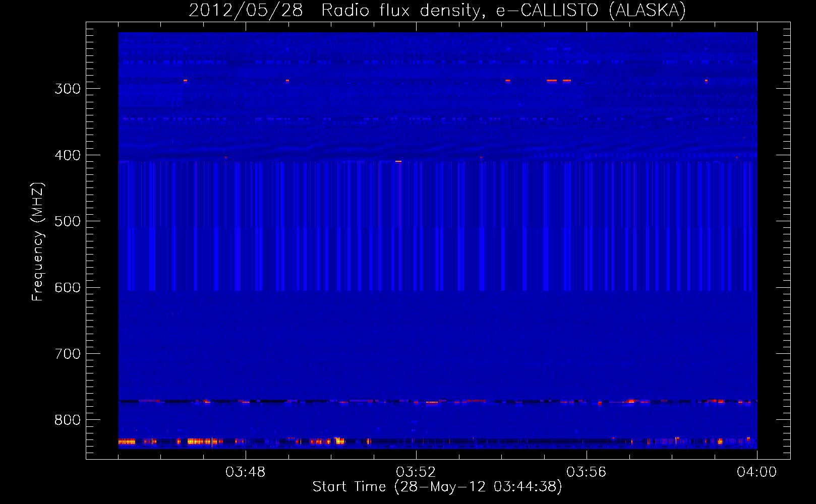Click the 03:48 time tick label
Viewport: 816px width, 504px height.
pyautogui.click(x=246, y=472)
